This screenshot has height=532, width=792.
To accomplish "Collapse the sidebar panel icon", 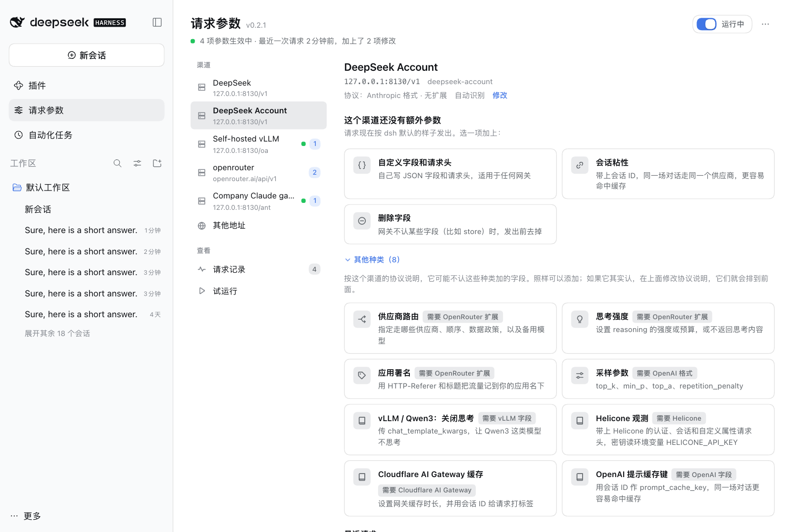I will (157, 22).
